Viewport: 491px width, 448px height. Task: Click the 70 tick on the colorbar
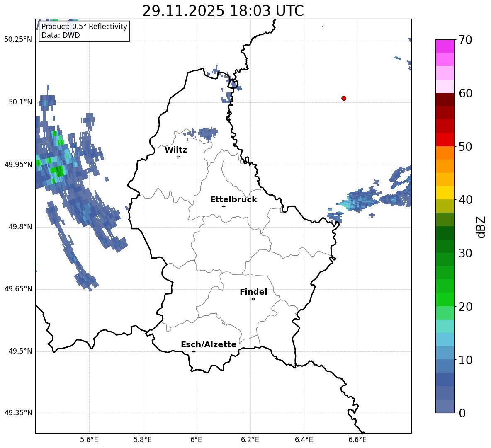click(x=465, y=40)
